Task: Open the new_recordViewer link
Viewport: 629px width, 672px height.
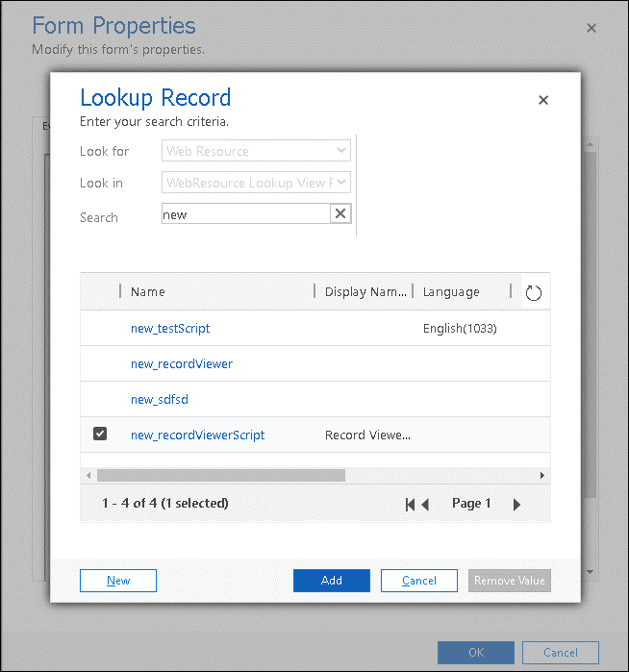Action: (x=182, y=364)
